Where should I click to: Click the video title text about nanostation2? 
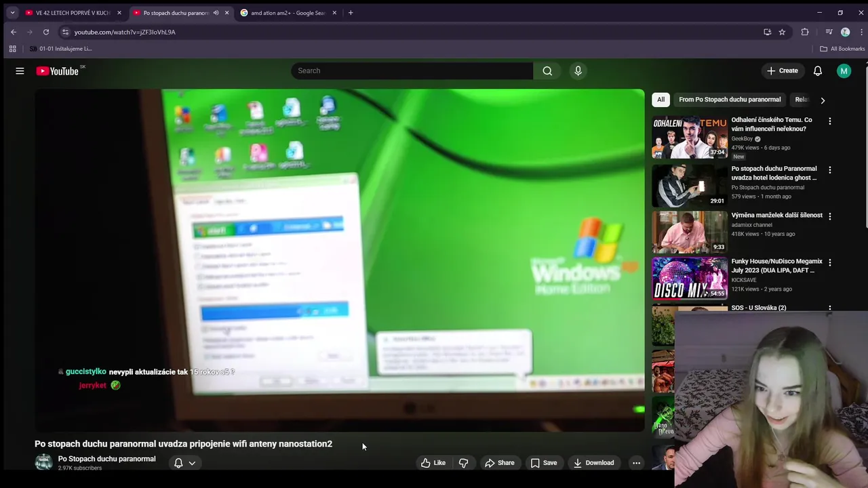pos(183,444)
